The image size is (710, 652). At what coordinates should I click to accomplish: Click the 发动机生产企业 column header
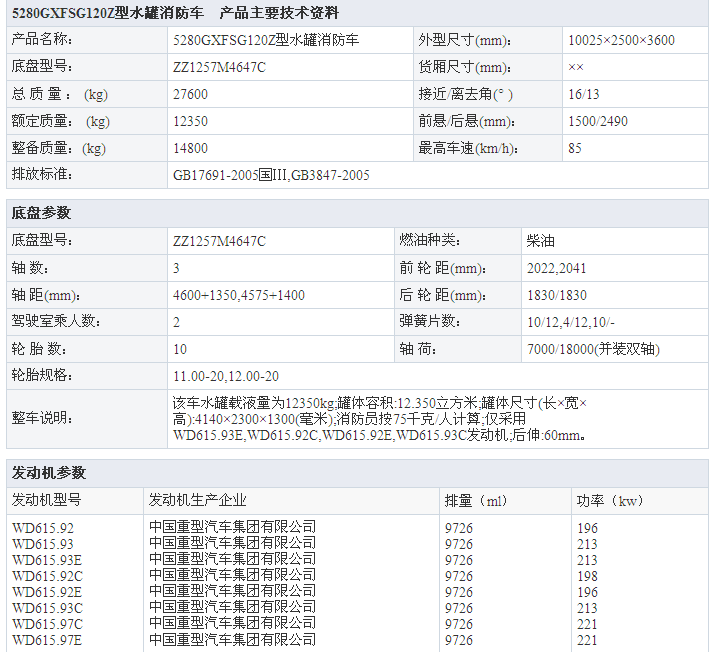click(197, 500)
